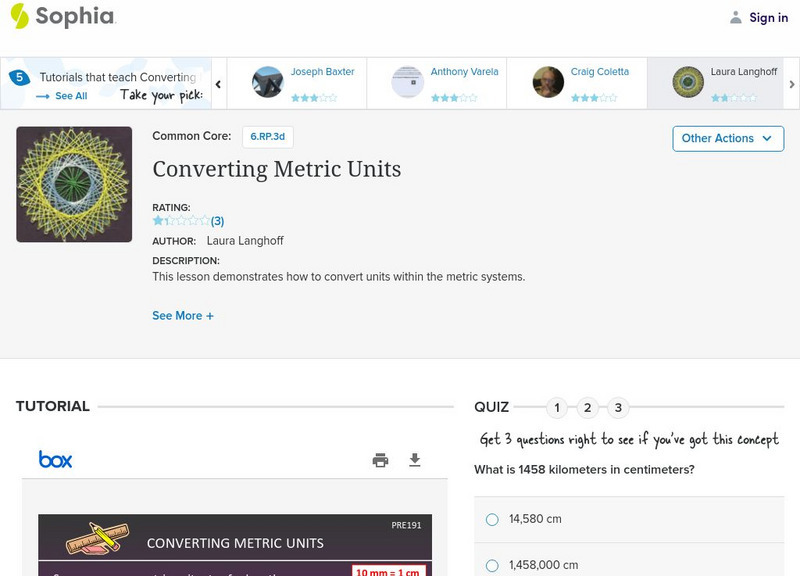The image size is (800, 576).
Task: Expand the Other Actions dropdown
Action: [728, 139]
